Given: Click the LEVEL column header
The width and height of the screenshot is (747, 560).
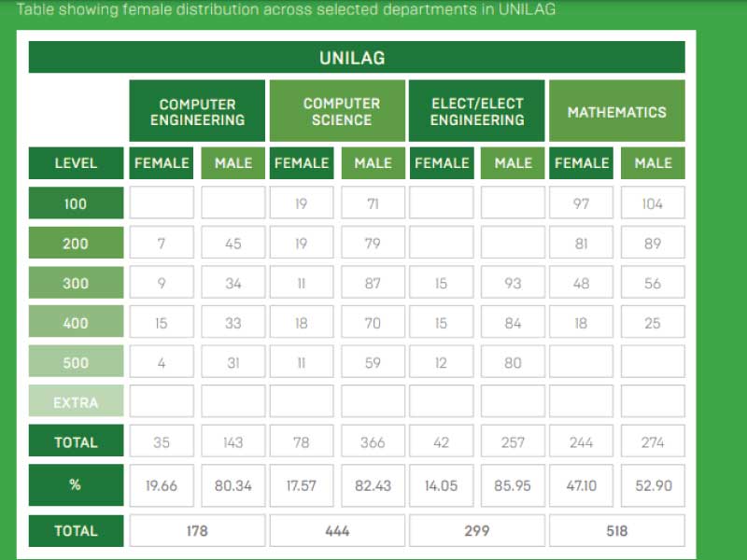Looking at the screenshot, I should (76, 162).
